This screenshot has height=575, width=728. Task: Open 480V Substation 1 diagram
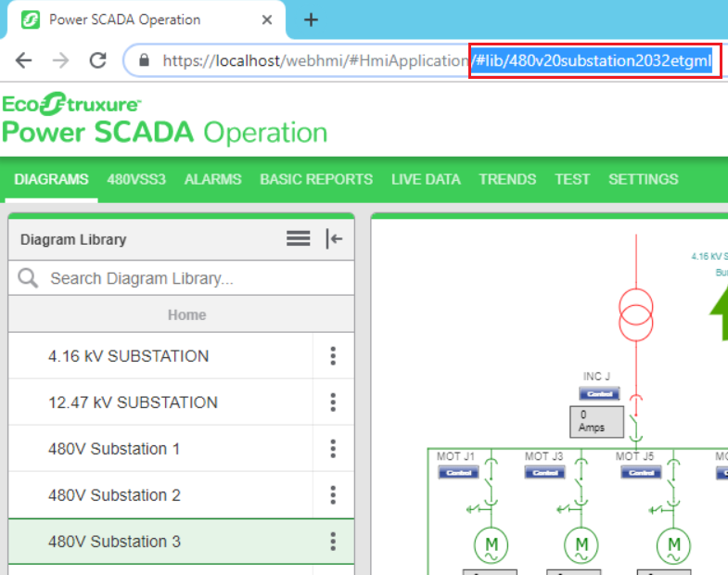click(x=160, y=449)
